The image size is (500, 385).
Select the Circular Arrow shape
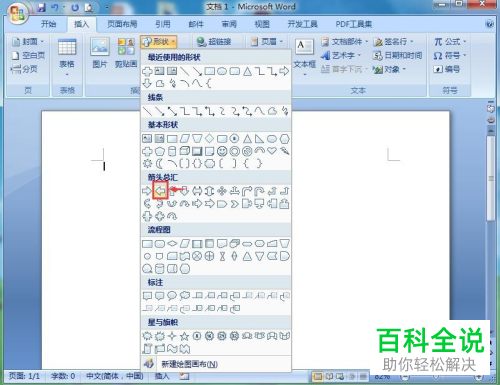point(172,216)
